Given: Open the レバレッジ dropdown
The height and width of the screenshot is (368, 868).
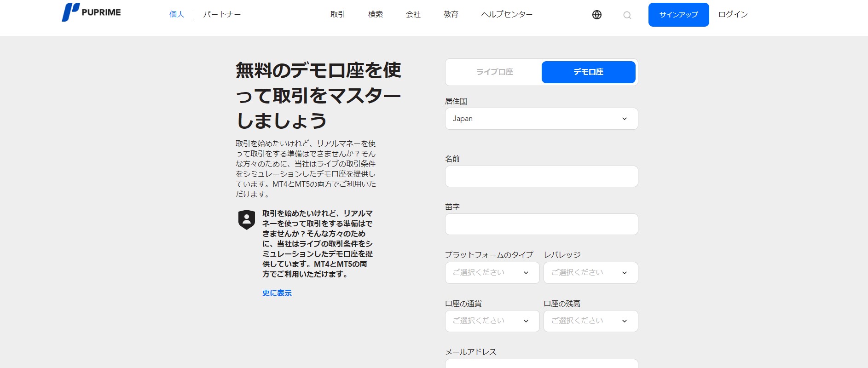Looking at the screenshot, I should 591,273.
